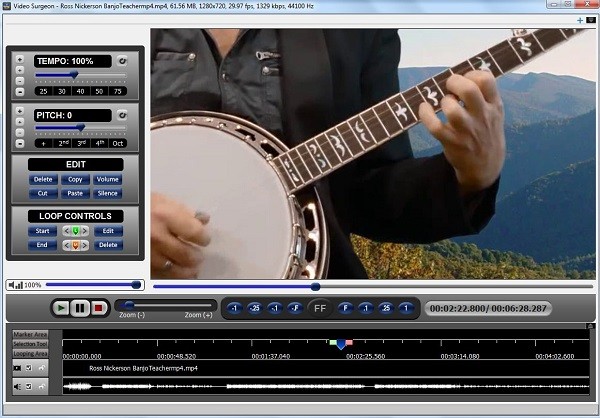
Task: Click Delete in the EDIT panel
Action: [x=43, y=179]
